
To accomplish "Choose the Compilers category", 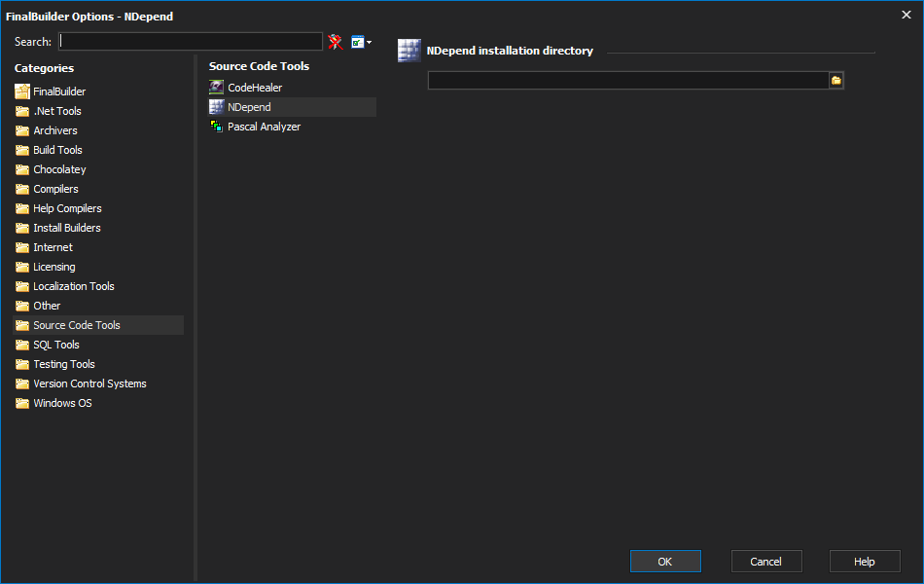I will point(56,189).
